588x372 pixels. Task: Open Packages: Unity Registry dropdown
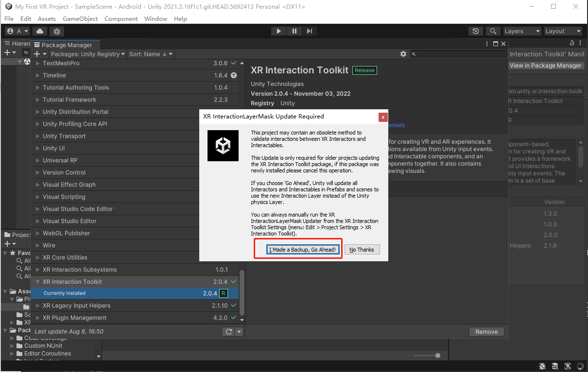click(87, 54)
